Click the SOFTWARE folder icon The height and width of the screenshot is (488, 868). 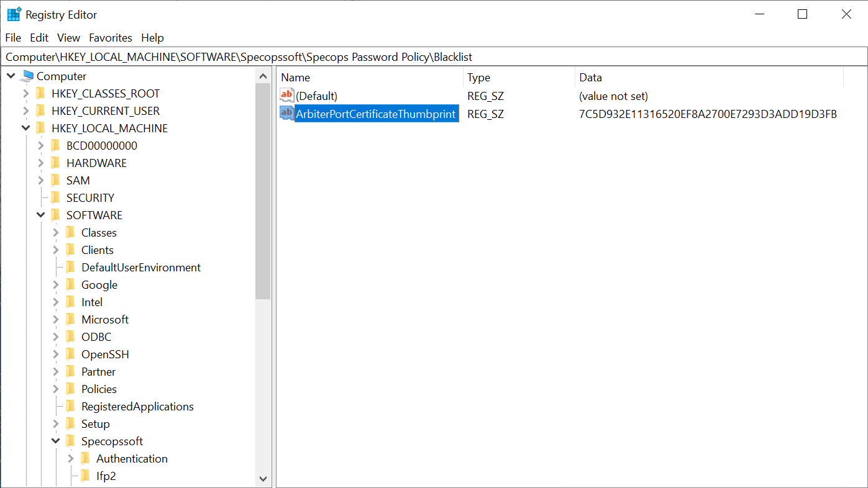point(56,215)
